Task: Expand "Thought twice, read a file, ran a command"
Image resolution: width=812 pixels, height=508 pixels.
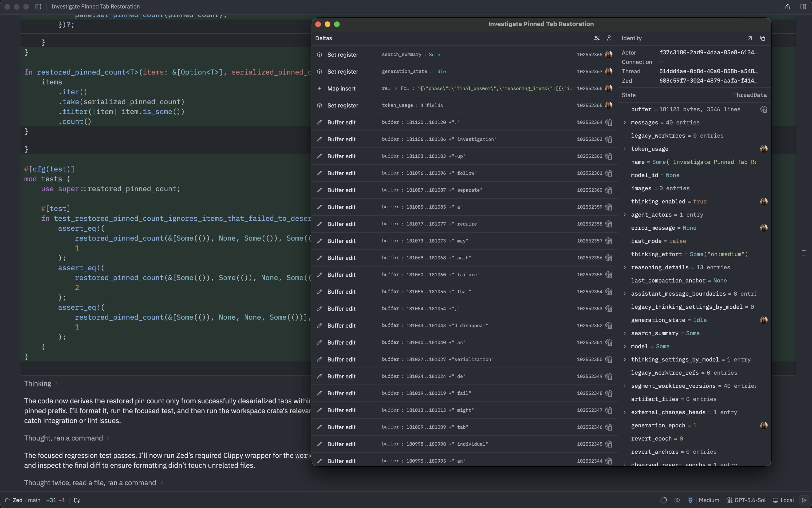Action: click(94, 483)
